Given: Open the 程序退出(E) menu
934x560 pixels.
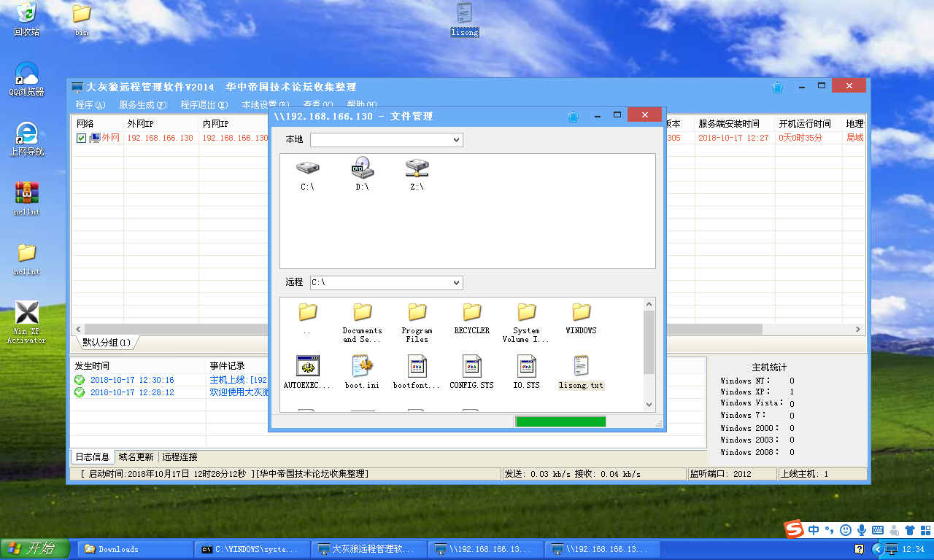Looking at the screenshot, I should pos(204,105).
